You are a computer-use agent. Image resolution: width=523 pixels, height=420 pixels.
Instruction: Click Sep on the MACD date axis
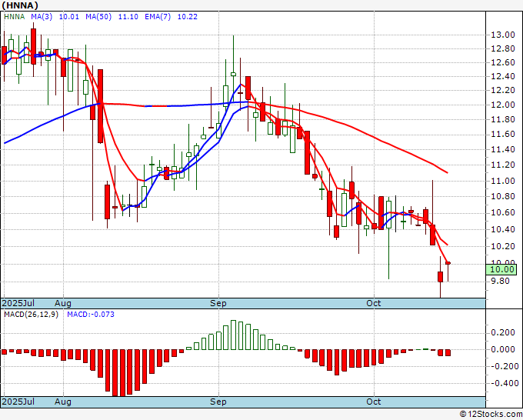pos(218,402)
